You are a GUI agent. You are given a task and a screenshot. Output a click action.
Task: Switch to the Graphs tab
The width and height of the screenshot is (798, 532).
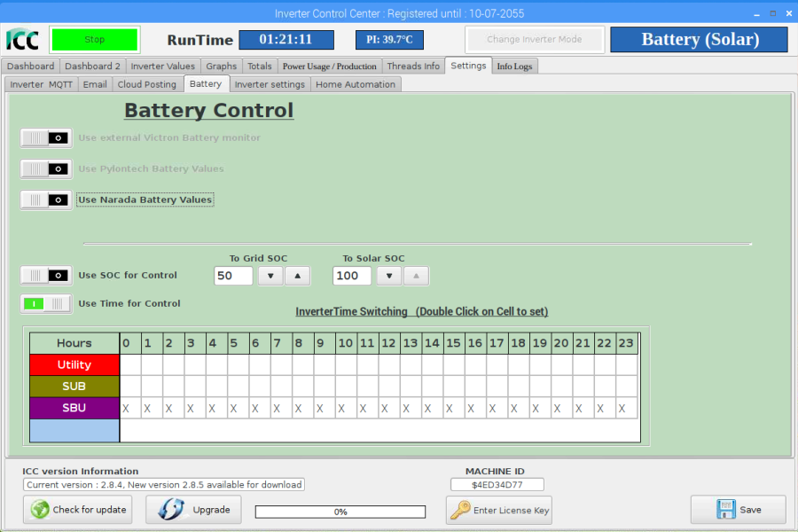(221, 66)
